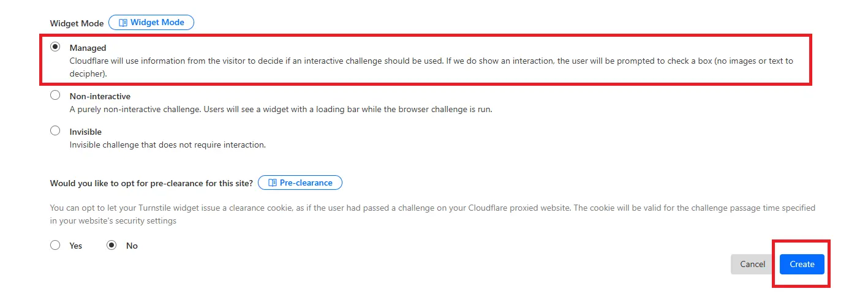
Task: Open the Pre-clearance documentation link text
Action: tap(306, 183)
